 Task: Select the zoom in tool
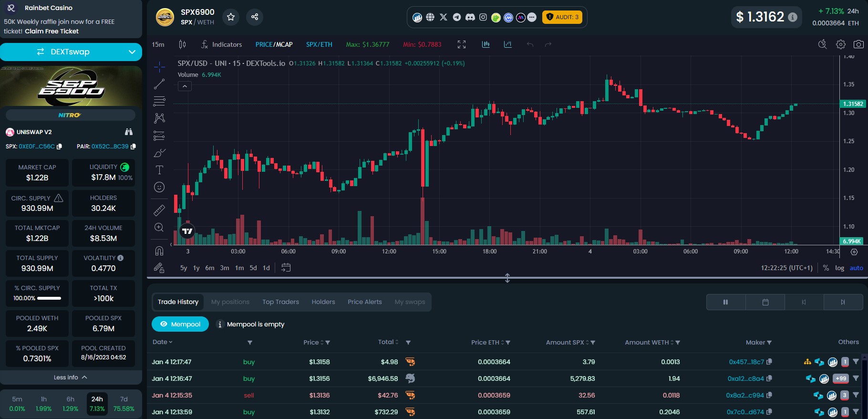(x=159, y=227)
